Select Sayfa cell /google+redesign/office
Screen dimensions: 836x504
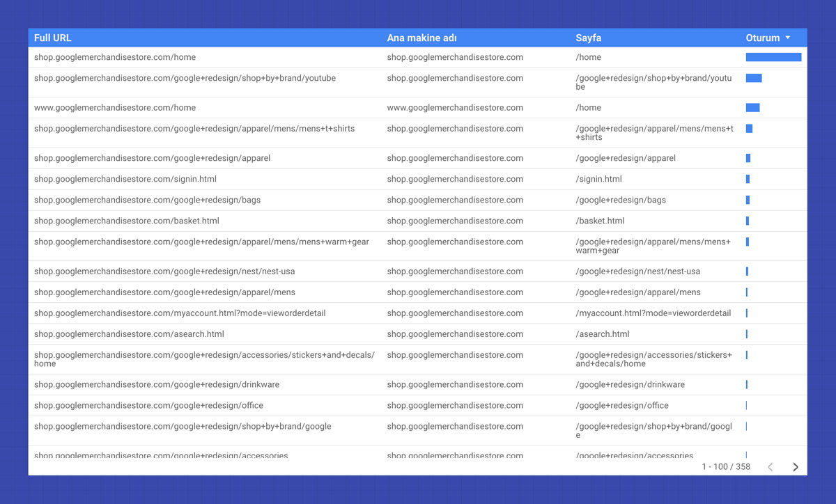point(622,405)
